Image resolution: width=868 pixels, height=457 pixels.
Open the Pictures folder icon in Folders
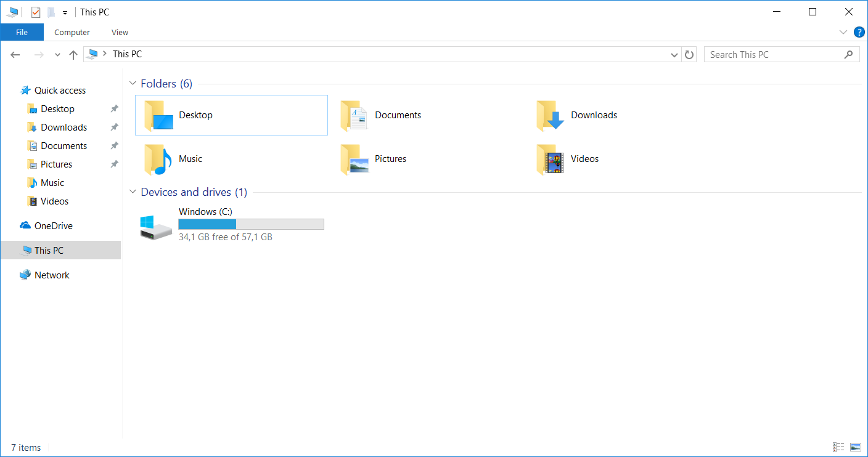coord(354,159)
